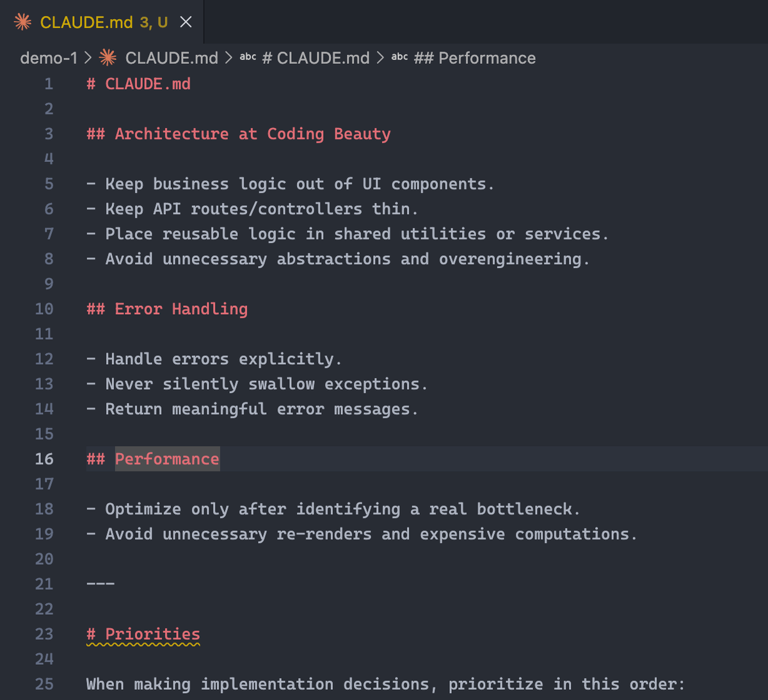Click the '---' horizontal rule on line 21
768x700 pixels.
[100, 584]
